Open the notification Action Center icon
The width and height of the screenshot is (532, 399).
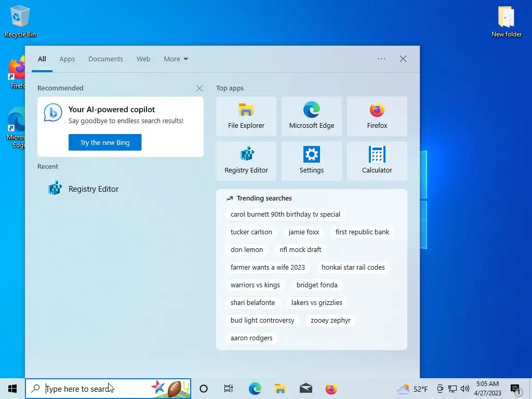[515, 389]
